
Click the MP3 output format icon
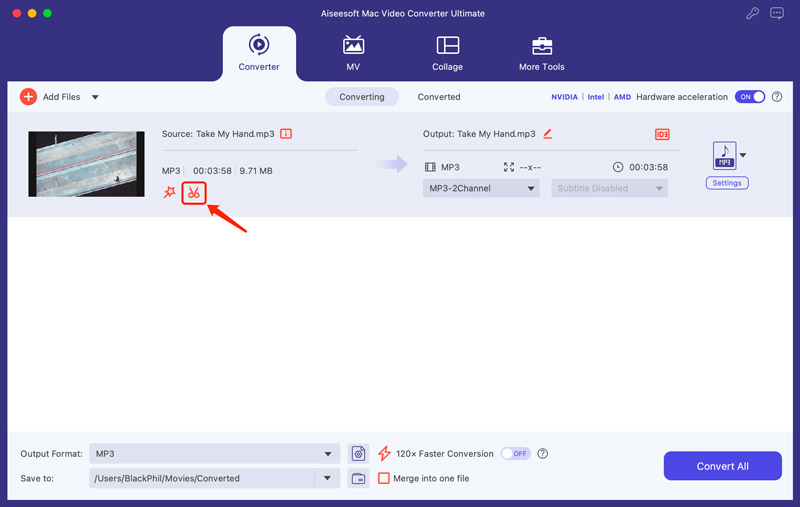click(x=724, y=155)
